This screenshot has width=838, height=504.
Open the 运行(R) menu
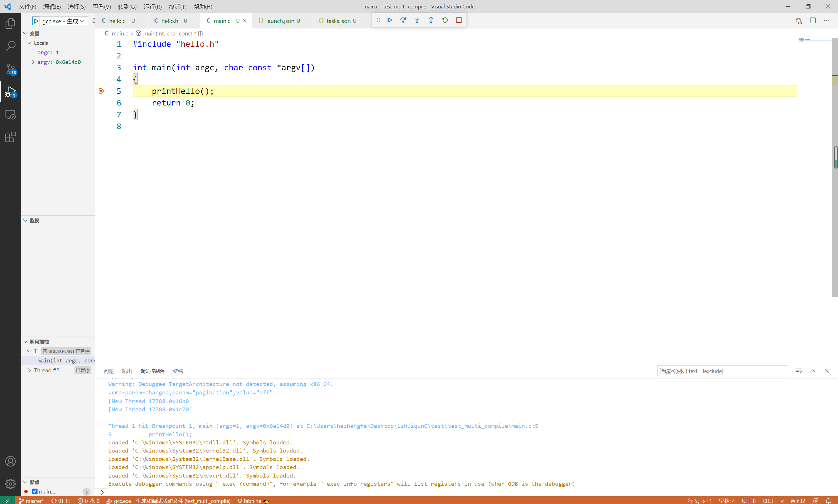point(152,6)
